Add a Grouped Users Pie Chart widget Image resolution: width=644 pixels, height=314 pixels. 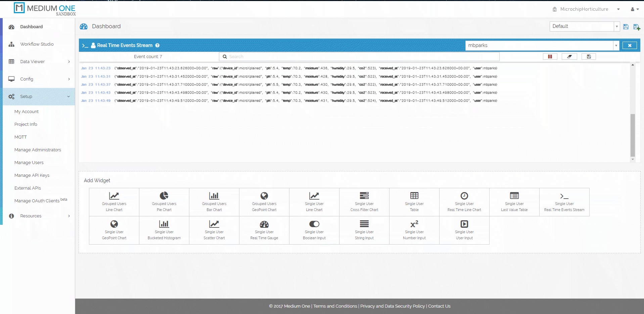pos(164,201)
